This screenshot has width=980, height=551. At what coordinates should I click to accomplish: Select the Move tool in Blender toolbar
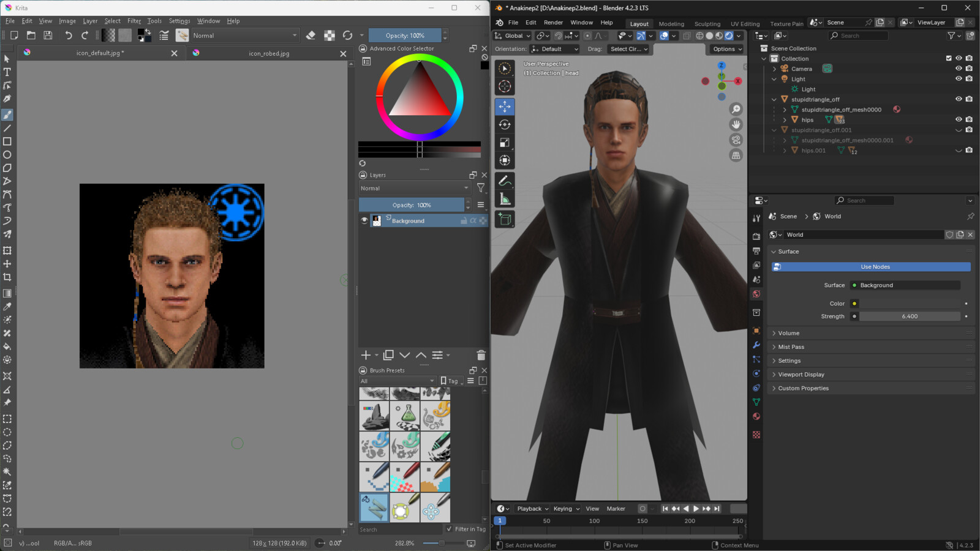pyautogui.click(x=505, y=107)
